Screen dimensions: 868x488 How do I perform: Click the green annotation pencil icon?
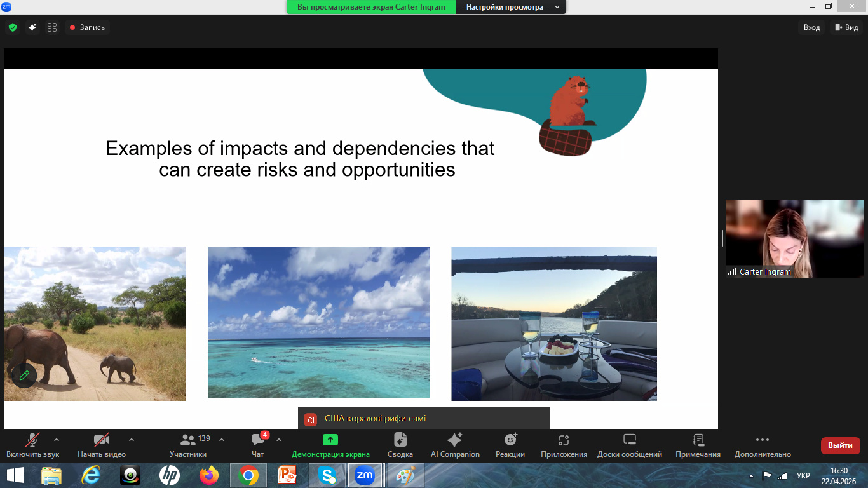[x=24, y=375]
